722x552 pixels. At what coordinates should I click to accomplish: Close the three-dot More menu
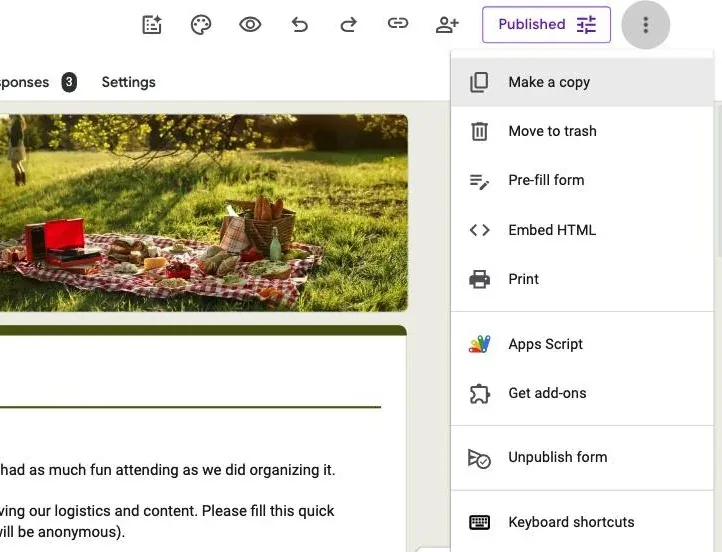tap(646, 25)
